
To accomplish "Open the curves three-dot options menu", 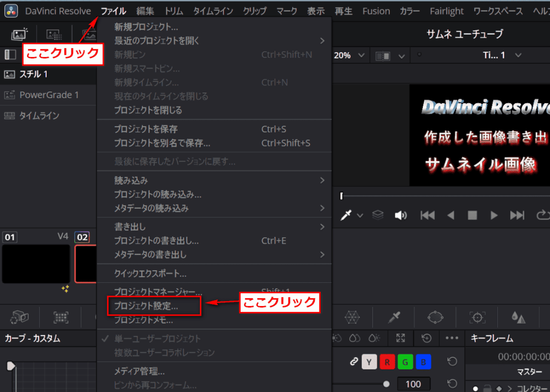I will (x=452, y=338).
